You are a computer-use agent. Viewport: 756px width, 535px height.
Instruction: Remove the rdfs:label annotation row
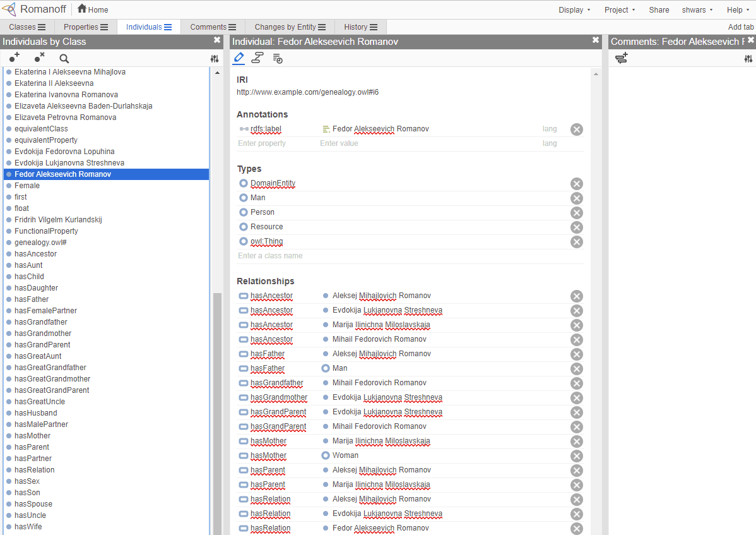(576, 129)
